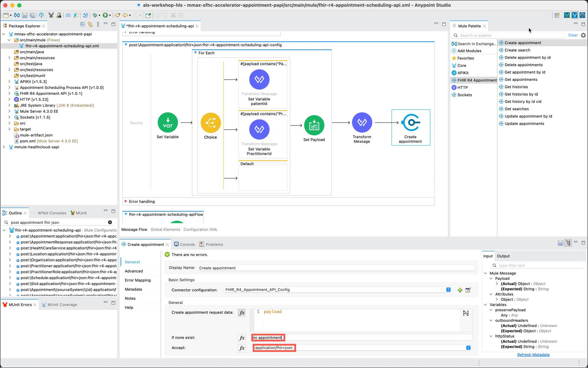The image size is (588, 368).
Task: Open Favorites category in palette
Action: (463, 58)
